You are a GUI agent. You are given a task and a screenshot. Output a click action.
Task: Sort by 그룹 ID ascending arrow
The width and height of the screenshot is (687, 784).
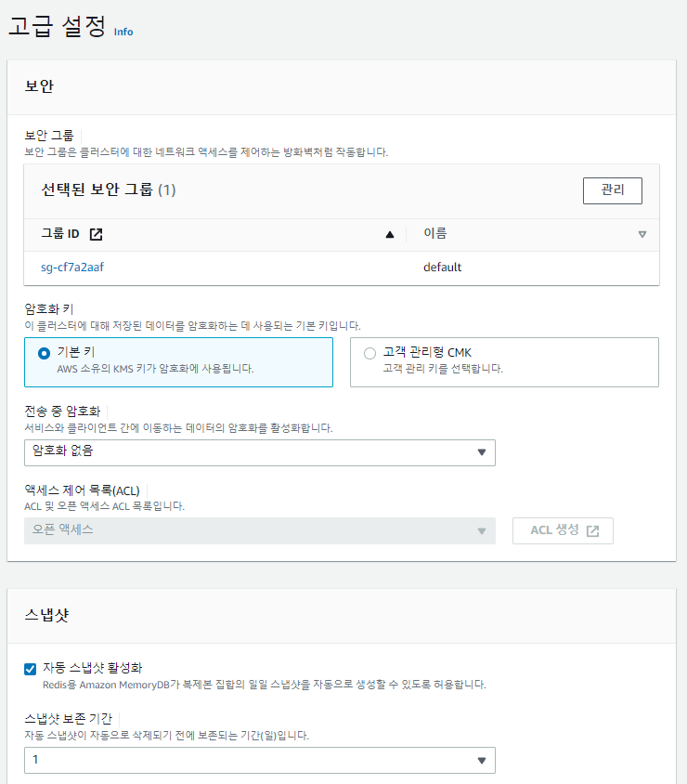click(x=390, y=235)
